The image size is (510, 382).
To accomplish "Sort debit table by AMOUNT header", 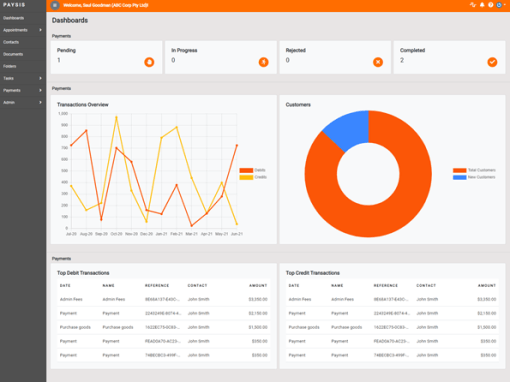I will (x=258, y=286).
